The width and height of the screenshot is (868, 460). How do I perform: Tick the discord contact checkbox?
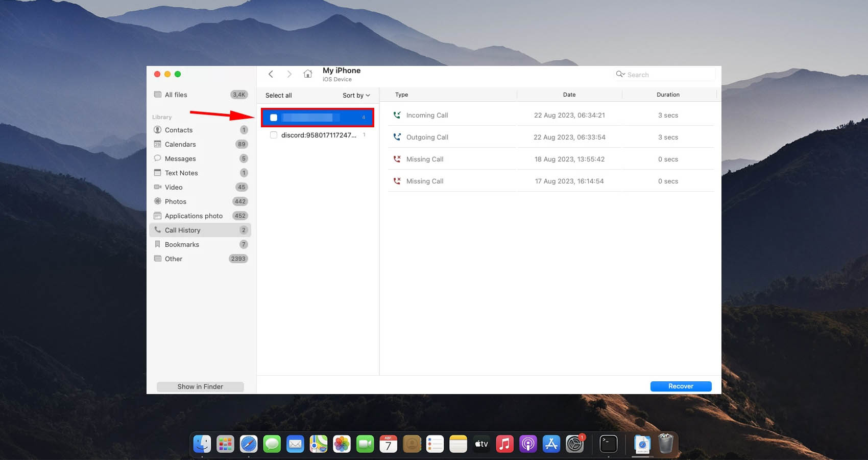(x=274, y=135)
